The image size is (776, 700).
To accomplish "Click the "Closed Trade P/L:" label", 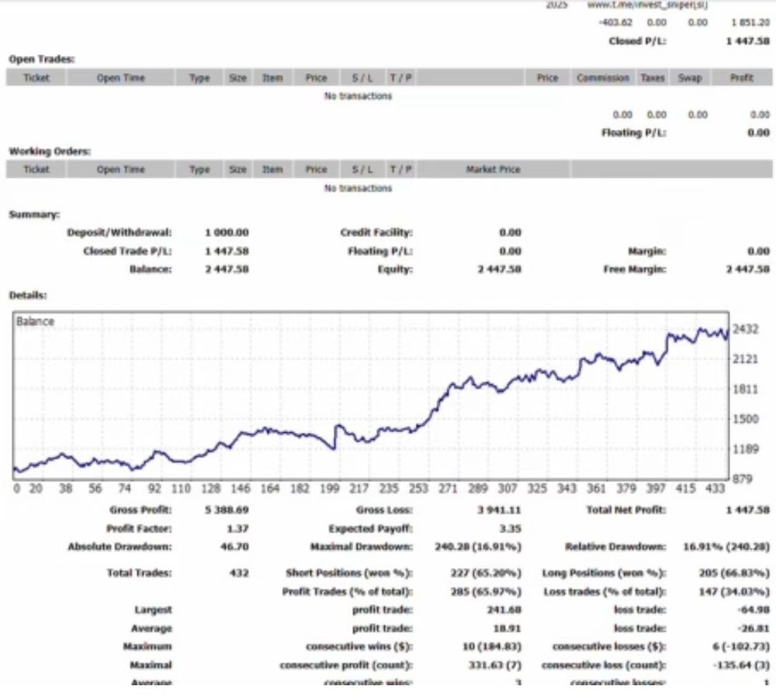I will click(127, 251).
